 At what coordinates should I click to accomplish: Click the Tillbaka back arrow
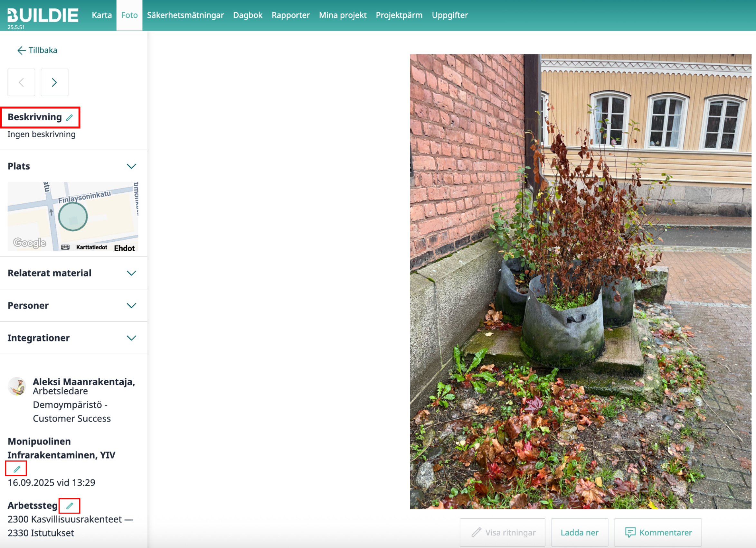click(22, 50)
